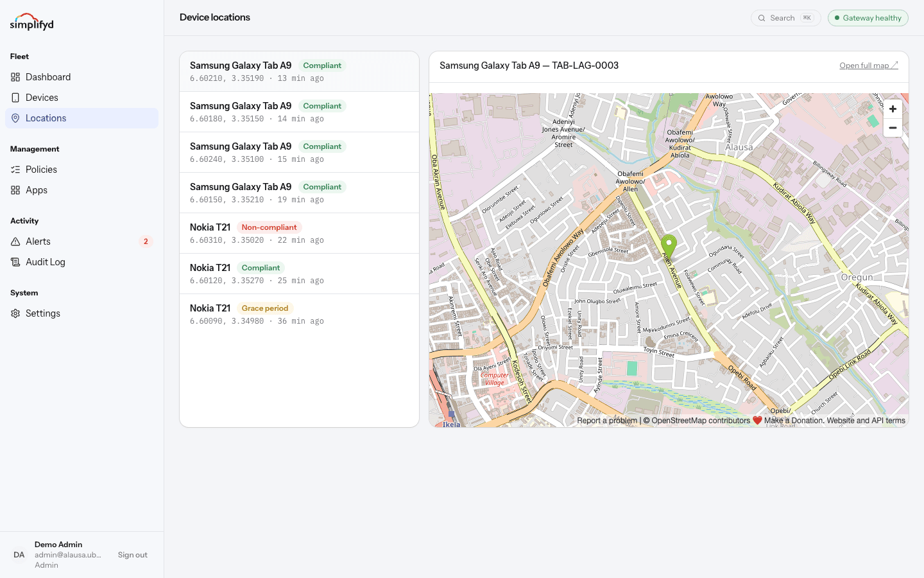Select Galaxy Tab A9 row 14 min ago
Image resolution: width=924 pixels, height=578 pixels.
point(299,112)
